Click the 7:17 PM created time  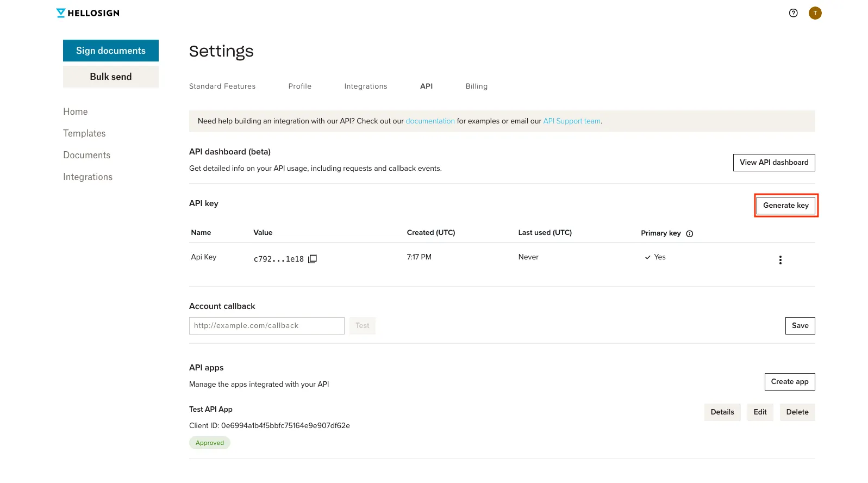tap(419, 257)
